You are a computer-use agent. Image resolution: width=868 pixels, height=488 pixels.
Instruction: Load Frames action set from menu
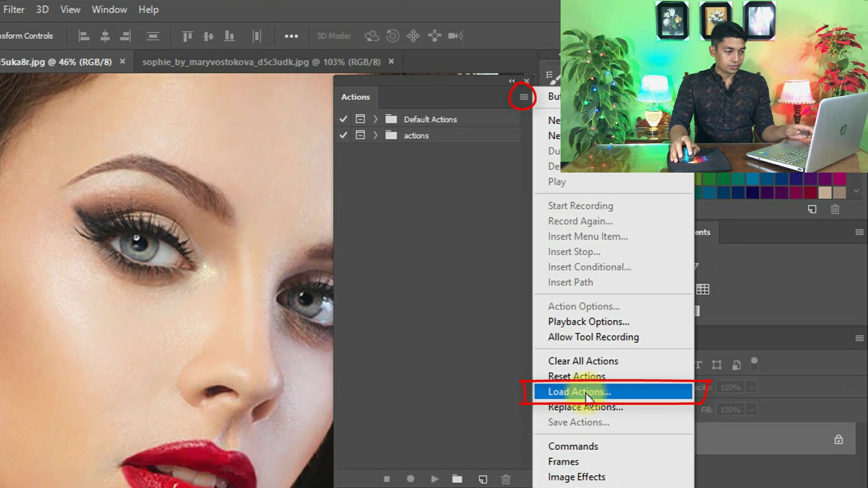[x=613, y=462]
